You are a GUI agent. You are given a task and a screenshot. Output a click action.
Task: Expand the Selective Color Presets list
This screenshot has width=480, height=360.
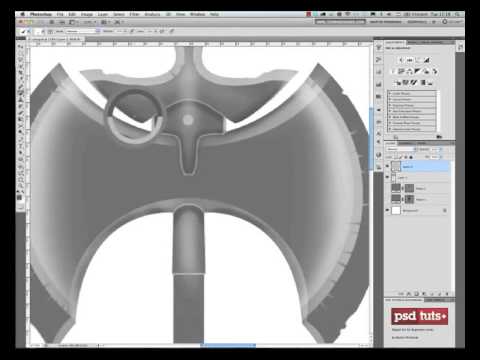coord(390,129)
